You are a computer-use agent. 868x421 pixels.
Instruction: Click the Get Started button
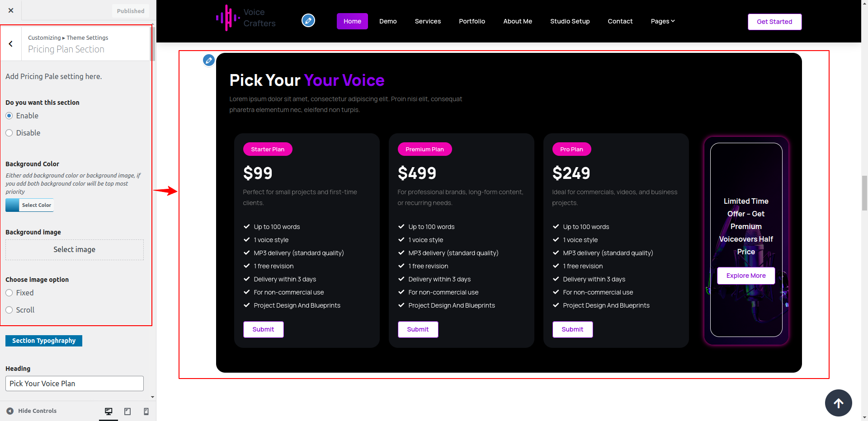pyautogui.click(x=774, y=22)
